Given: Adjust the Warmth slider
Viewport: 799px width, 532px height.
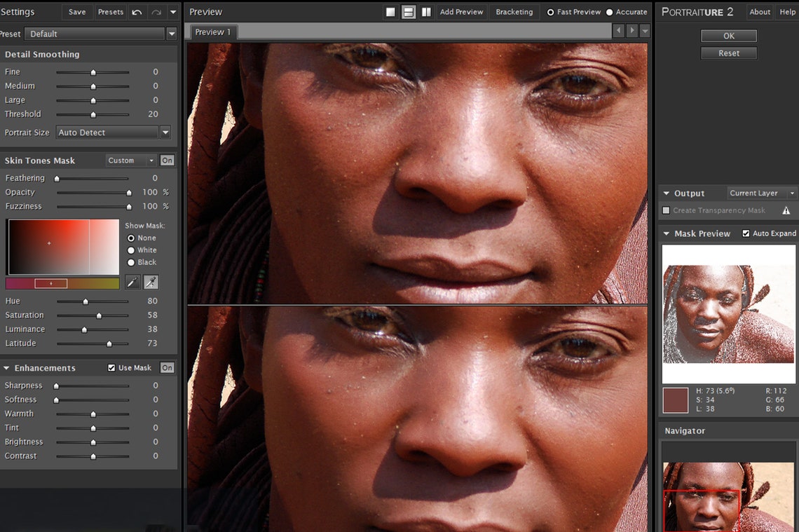Looking at the screenshot, I should coord(93,414).
